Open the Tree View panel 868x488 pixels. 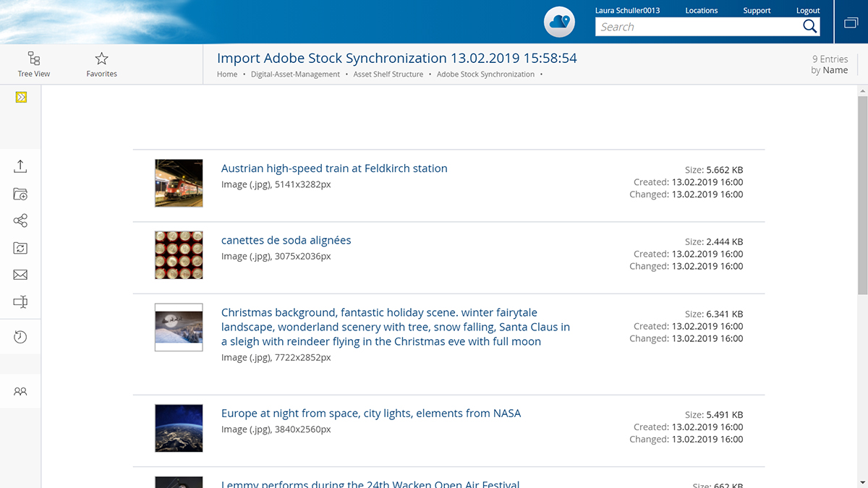(34, 64)
